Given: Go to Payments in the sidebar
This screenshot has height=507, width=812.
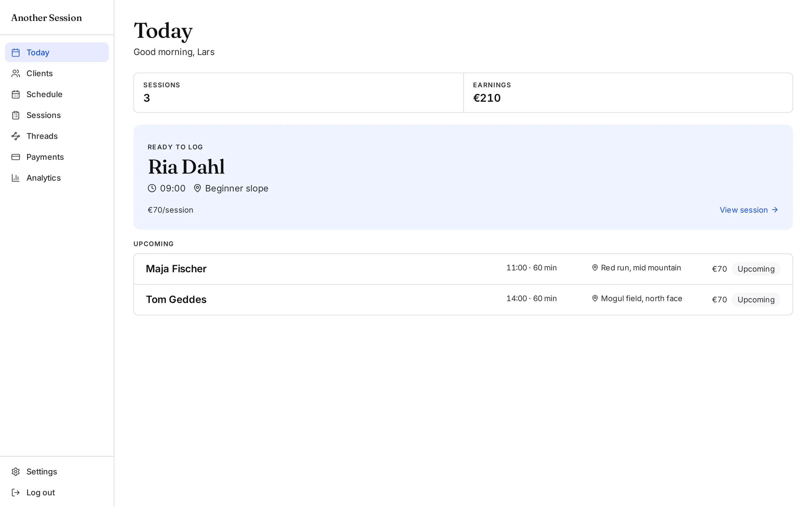Looking at the screenshot, I should pyautogui.click(x=57, y=157).
